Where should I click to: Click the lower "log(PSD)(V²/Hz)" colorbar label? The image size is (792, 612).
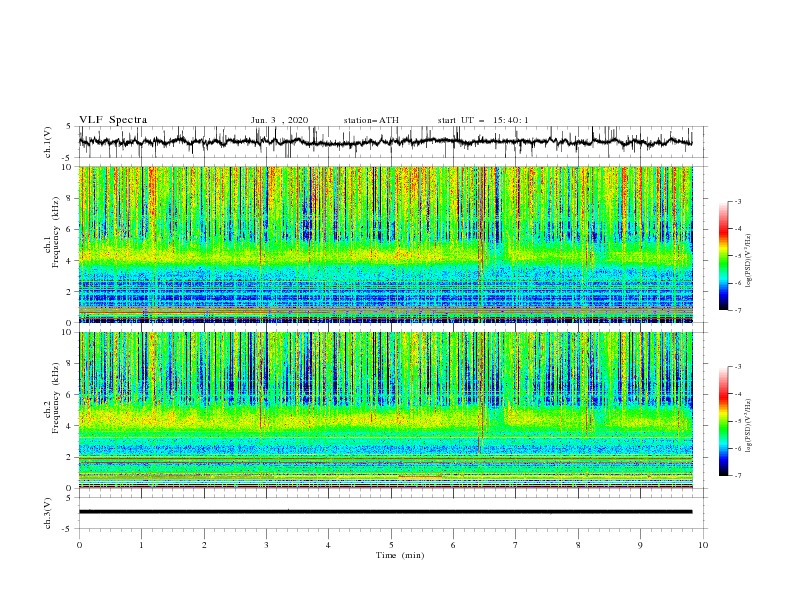click(x=749, y=426)
